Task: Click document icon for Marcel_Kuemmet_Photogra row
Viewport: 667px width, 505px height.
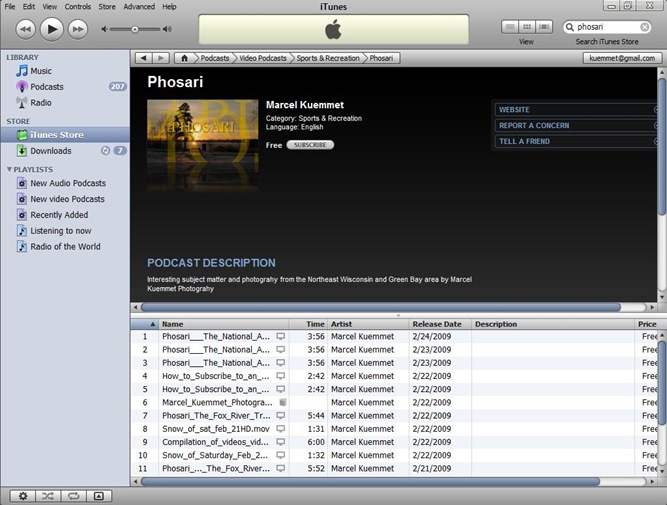Action: (282, 402)
